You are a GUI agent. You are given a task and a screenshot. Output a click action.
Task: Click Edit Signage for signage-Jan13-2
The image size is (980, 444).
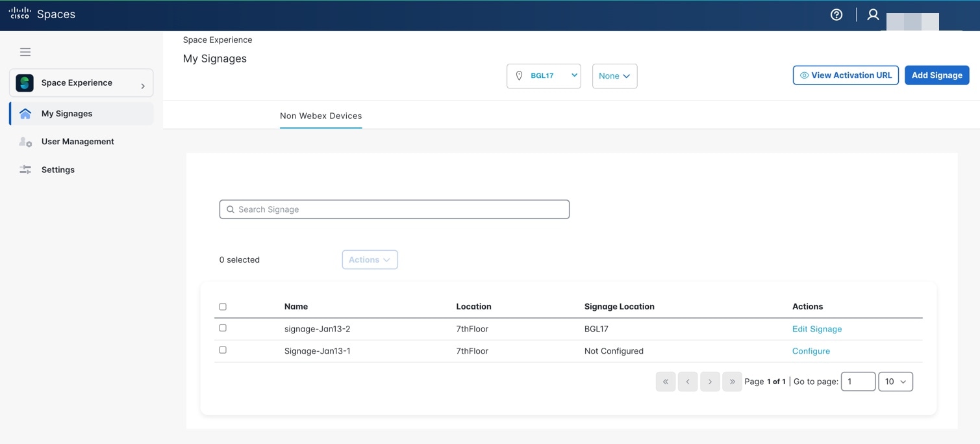(817, 329)
